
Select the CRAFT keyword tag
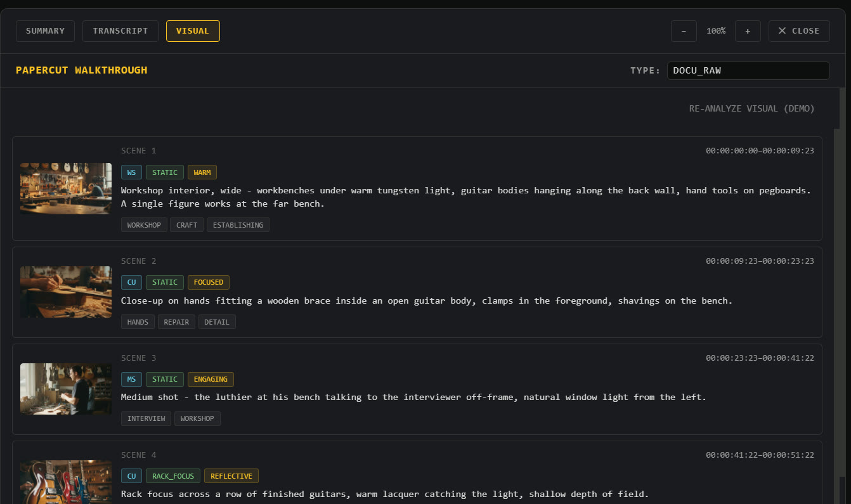click(186, 225)
